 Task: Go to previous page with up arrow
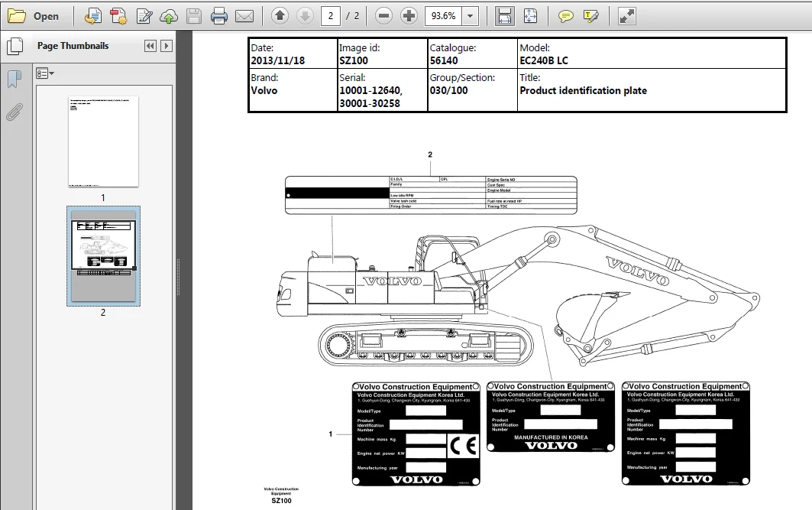coord(280,16)
